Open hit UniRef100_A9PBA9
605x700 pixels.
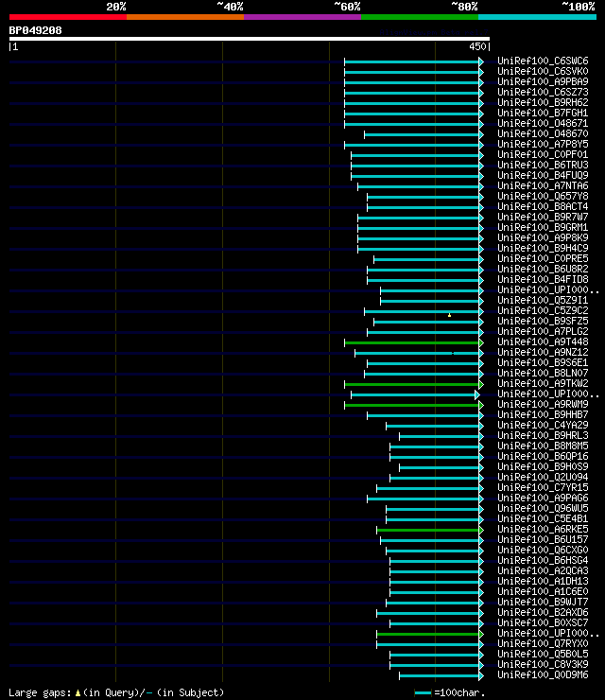(543, 81)
